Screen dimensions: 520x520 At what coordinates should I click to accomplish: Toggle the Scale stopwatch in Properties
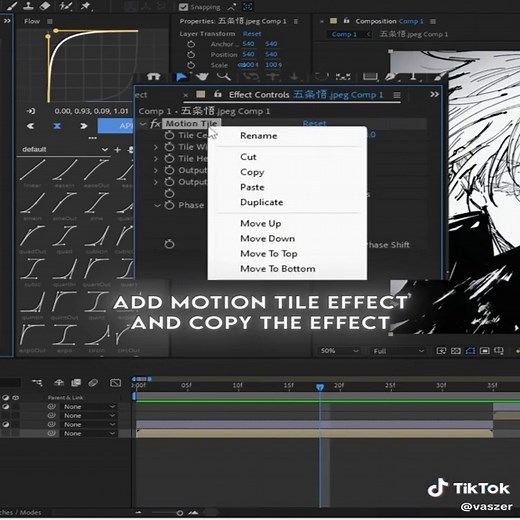(x=191, y=65)
